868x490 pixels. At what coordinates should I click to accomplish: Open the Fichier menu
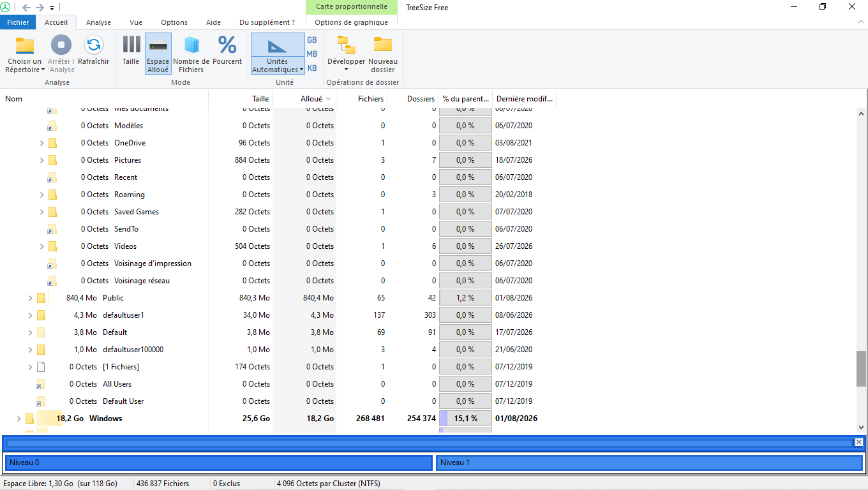18,22
